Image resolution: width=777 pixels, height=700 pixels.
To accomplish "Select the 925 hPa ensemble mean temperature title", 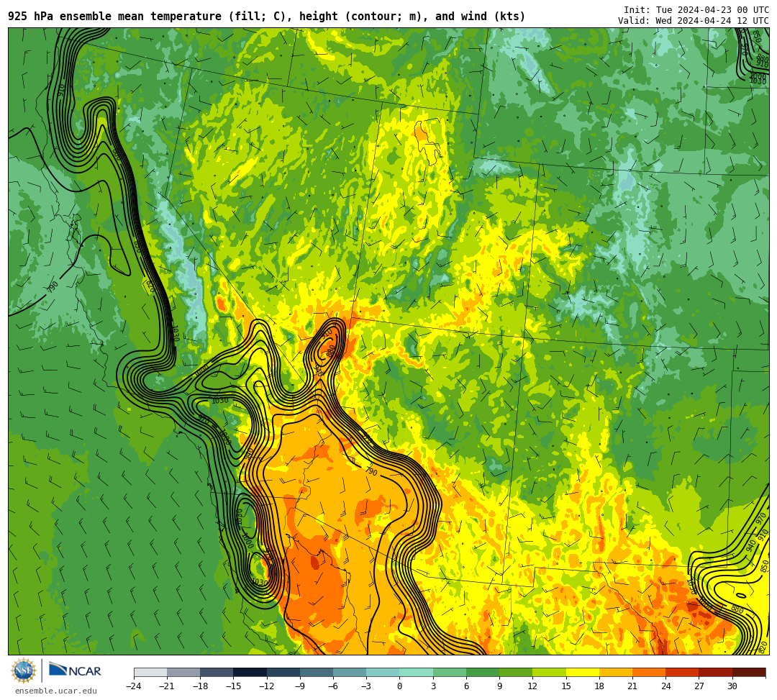I will click(x=267, y=17).
